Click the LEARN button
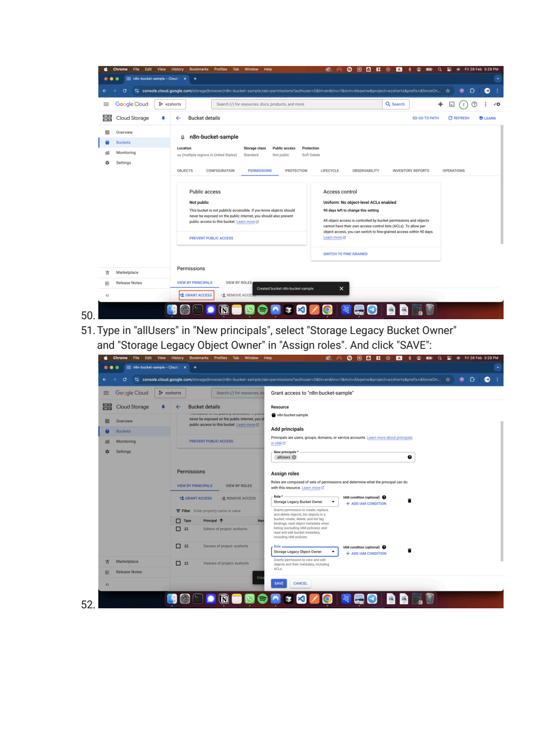This screenshot has width=535, height=756. tap(487, 118)
